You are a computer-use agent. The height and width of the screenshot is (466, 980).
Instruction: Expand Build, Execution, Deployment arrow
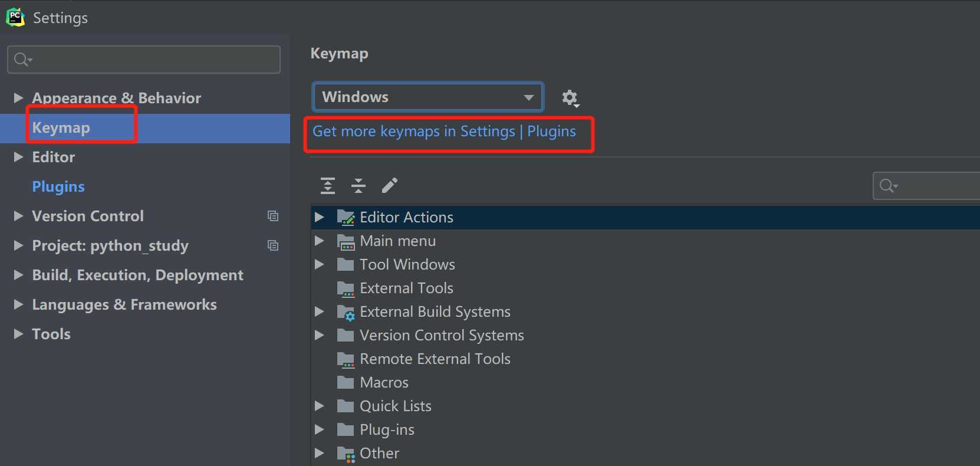[x=18, y=275]
